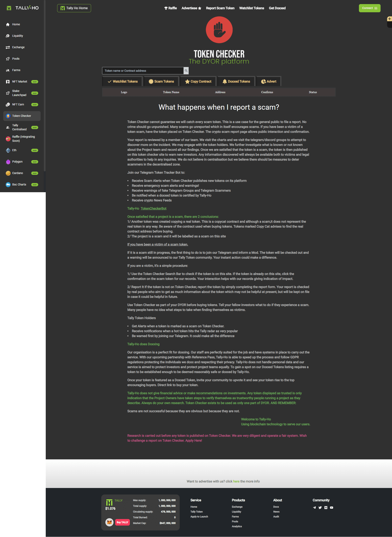Switch to the Watchlist Tokens tab

coord(122,81)
